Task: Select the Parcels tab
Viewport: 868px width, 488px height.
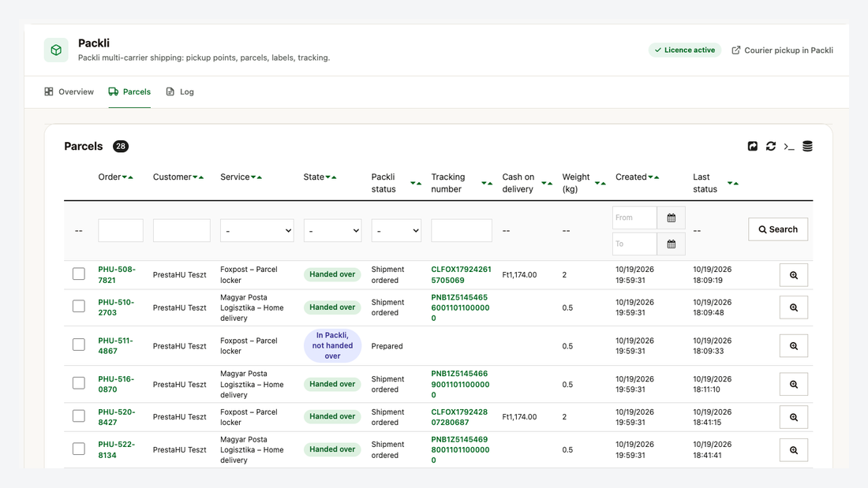Action: pos(129,92)
